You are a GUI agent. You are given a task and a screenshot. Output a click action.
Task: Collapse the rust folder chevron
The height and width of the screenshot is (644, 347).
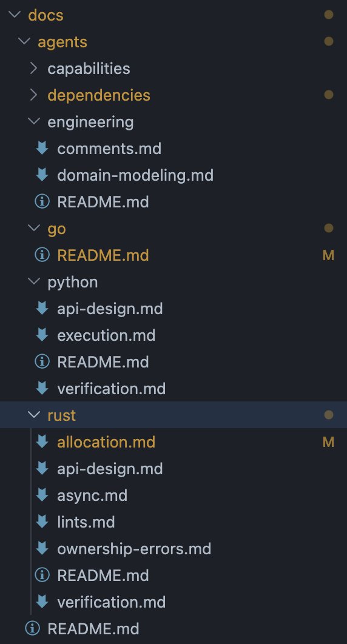(x=34, y=415)
